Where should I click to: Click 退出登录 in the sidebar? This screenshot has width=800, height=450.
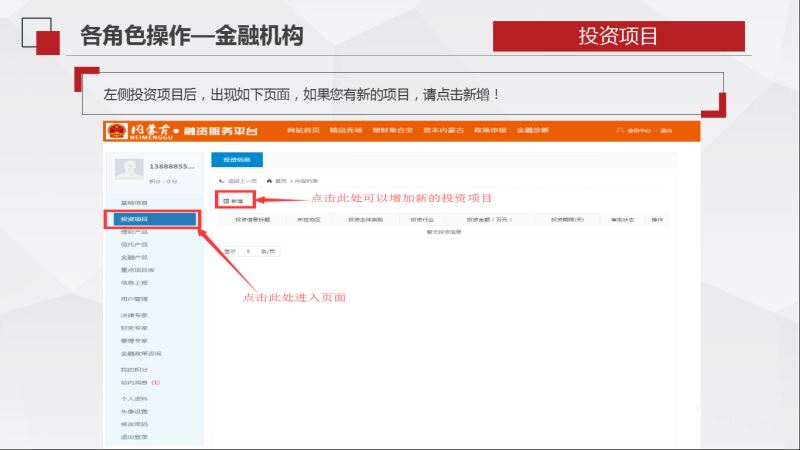click(x=134, y=437)
